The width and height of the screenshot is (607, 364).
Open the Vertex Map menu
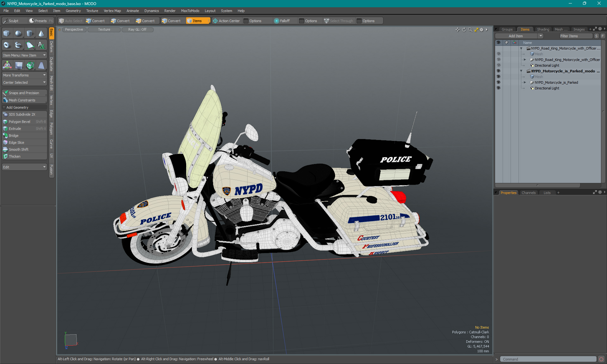pyautogui.click(x=112, y=11)
